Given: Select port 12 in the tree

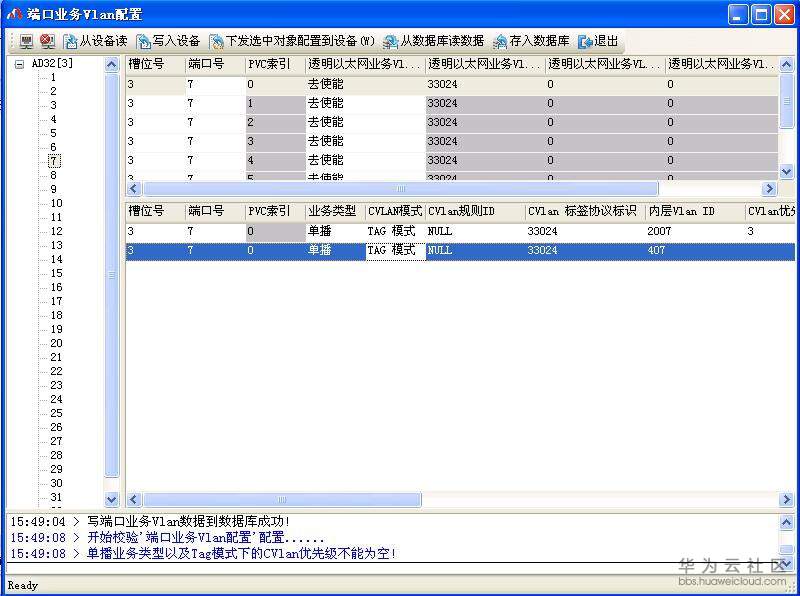Looking at the screenshot, I should (56, 231).
